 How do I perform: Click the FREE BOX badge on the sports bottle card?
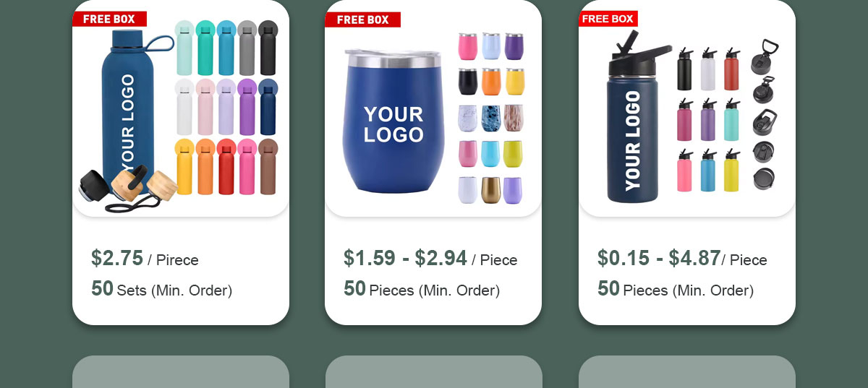pos(608,19)
